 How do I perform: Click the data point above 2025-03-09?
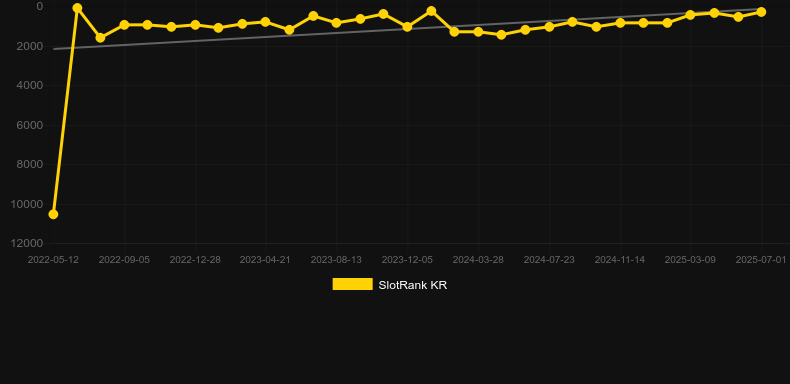[690, 15]
